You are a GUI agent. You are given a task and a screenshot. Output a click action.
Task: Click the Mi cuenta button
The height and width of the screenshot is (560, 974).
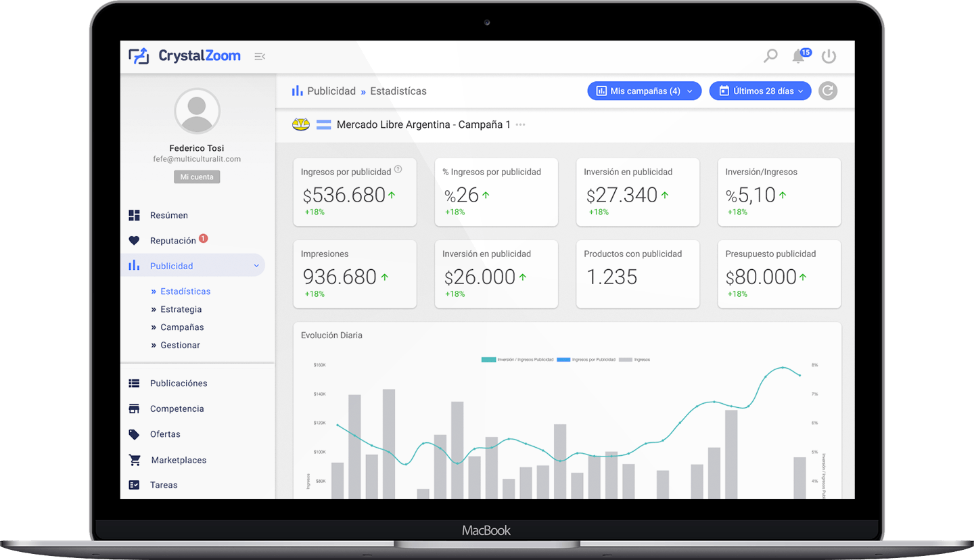(197, 177)
